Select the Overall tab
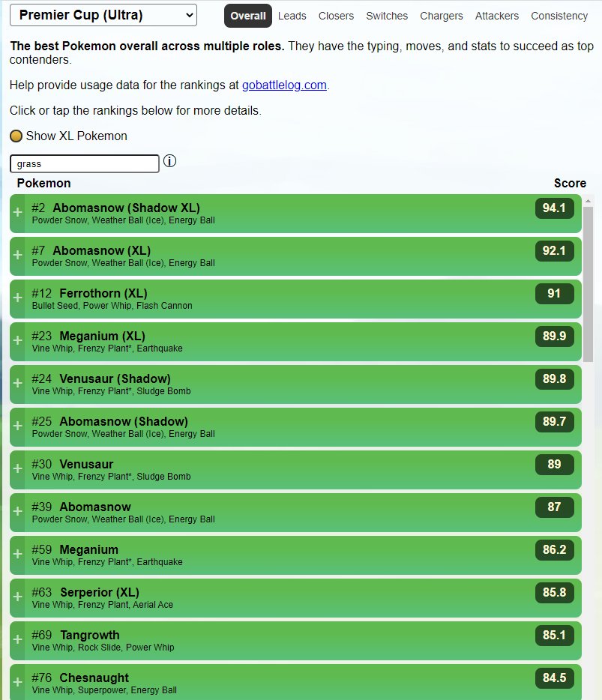This screenshot has height=700, width=602. (248, 16)
